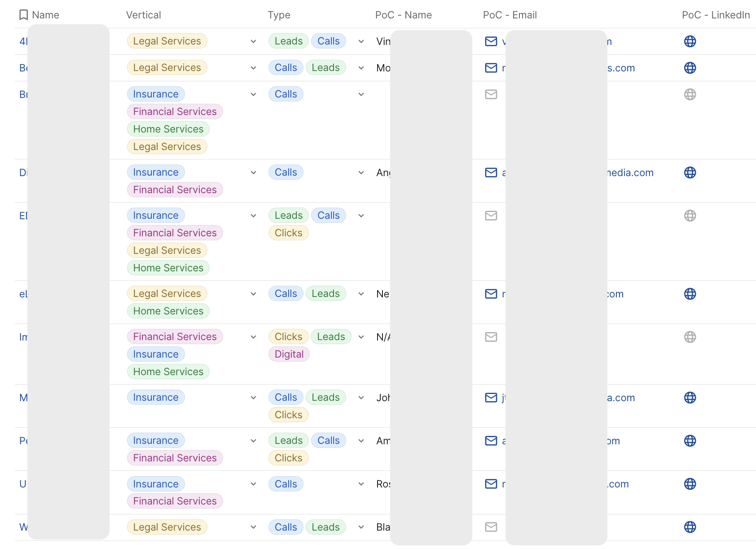Expand the Type chevron on the bottom row
Screen dimensions: 756x549
(361, 527)
